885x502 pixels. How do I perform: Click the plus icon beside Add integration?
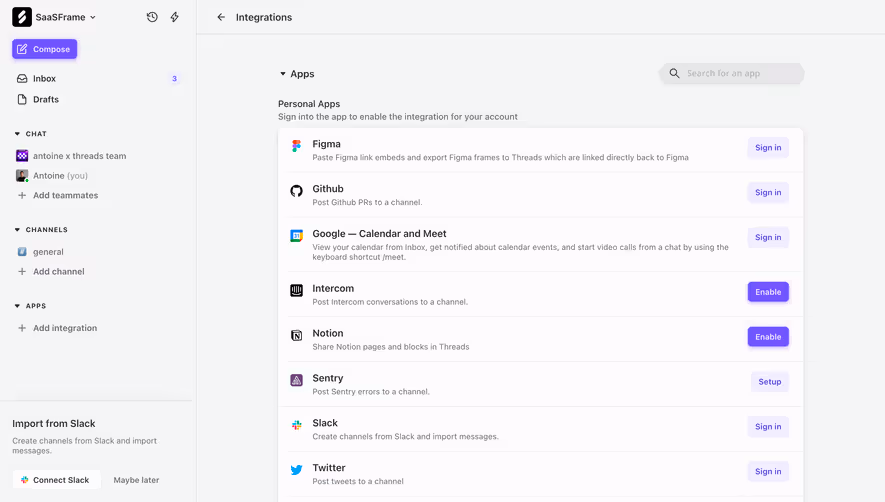click(22, 328)
